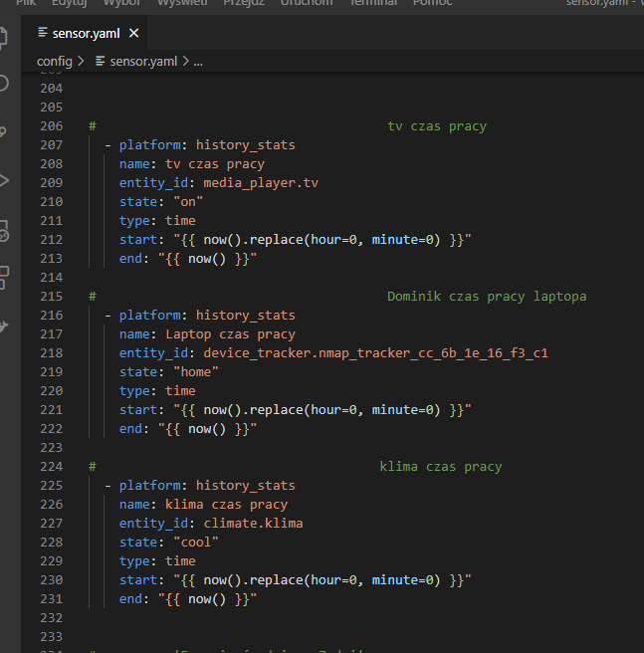Click 'end: "{{ now() }}"' on line 231
This screenshot has height=653, width=644.
pos(188,599)
